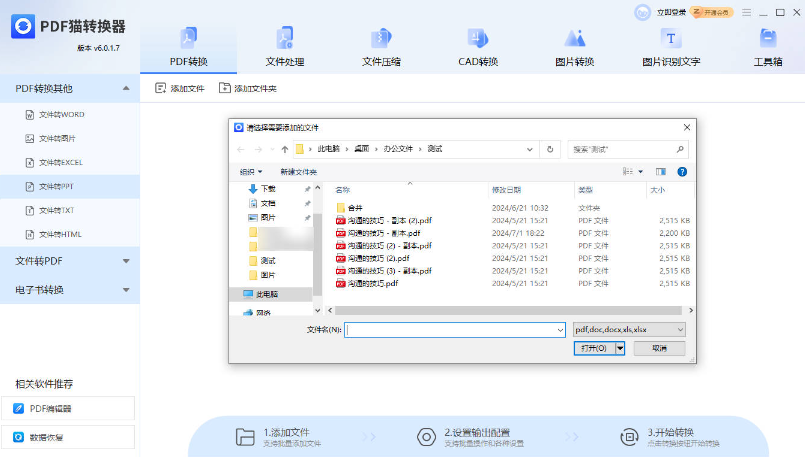This screenshot has width=805, height=457.
Task: Select 沟通的技巧.pdf file
Action: [x=373, y=283]
